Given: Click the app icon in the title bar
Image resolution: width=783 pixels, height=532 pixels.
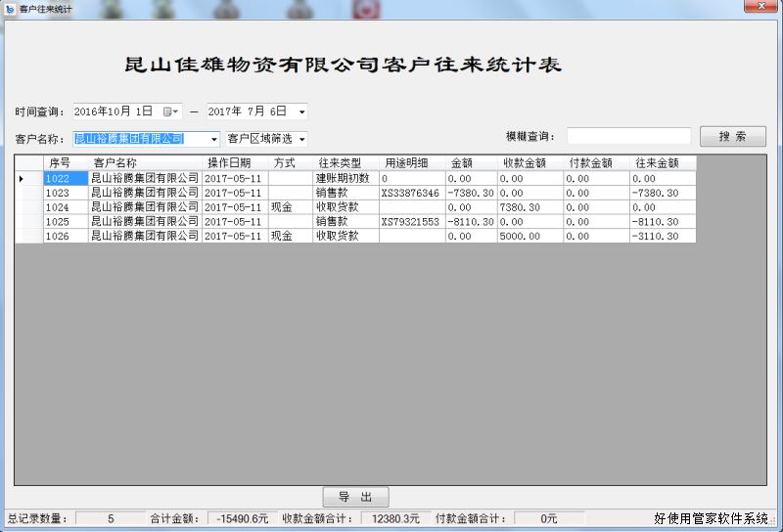Looking at the screenshot, I should pos(10,8).
